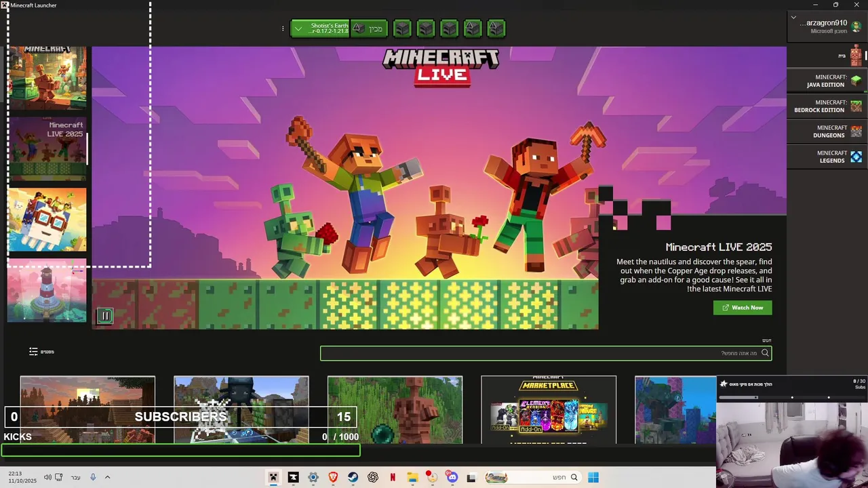The height and width of the screenshot is (488, 868).
Task: Click the taskbar חפש search box
Action: pyautogui.click(x=533, y=477)
